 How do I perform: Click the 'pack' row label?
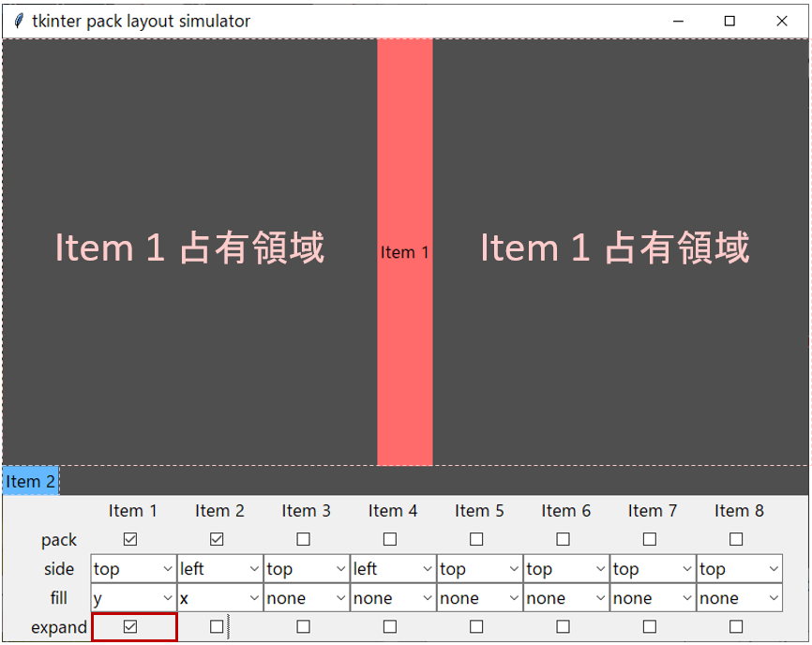[x=59, y=540]
